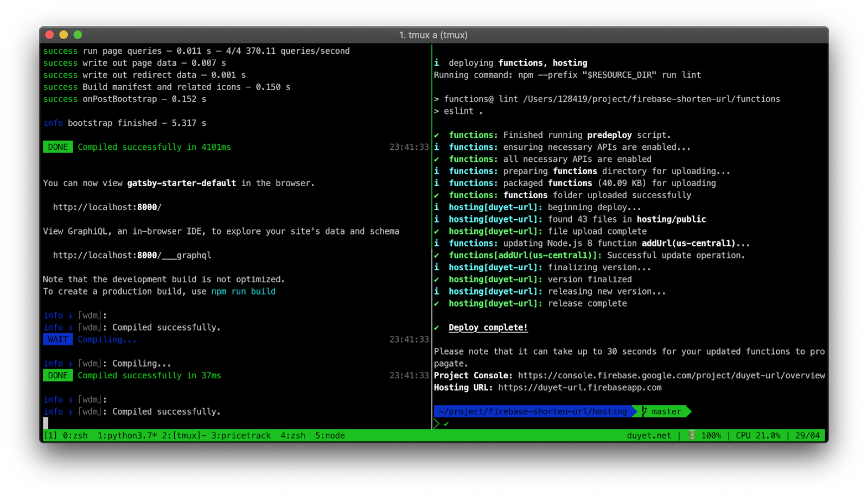The width and height of the screenshot is (868, 495).
Task: Click the gatsby-starter-default project name
Action: [182, 183]
